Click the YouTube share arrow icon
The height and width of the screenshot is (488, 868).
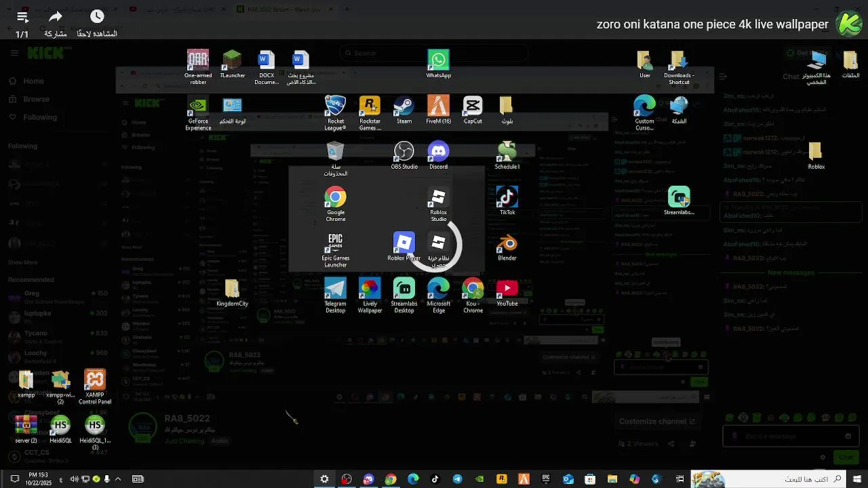56,17
